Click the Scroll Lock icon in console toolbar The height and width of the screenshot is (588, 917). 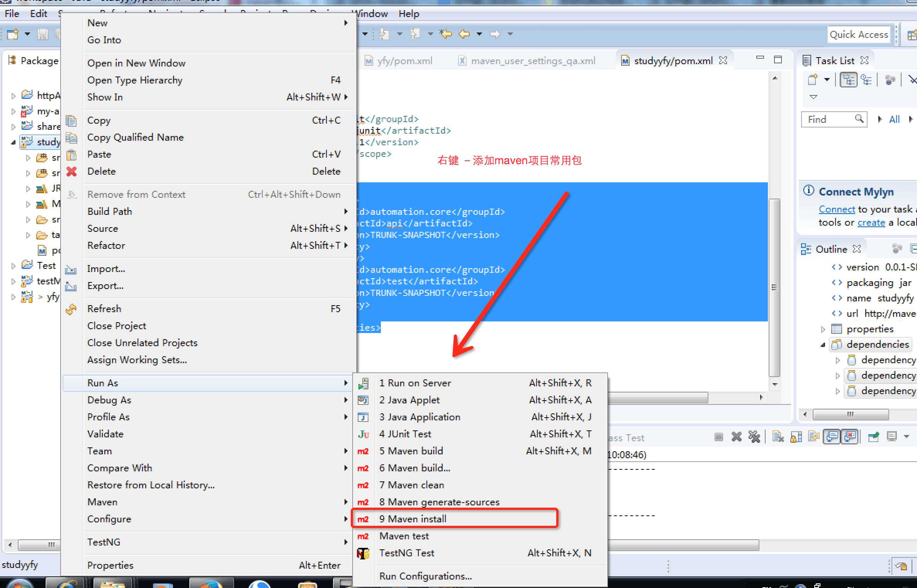click(796, 437)
